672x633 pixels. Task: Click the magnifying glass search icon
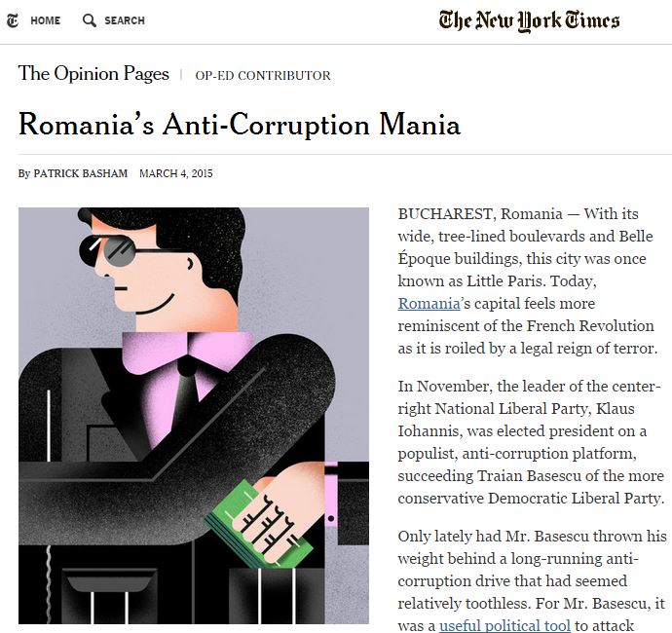coord(90,20)
